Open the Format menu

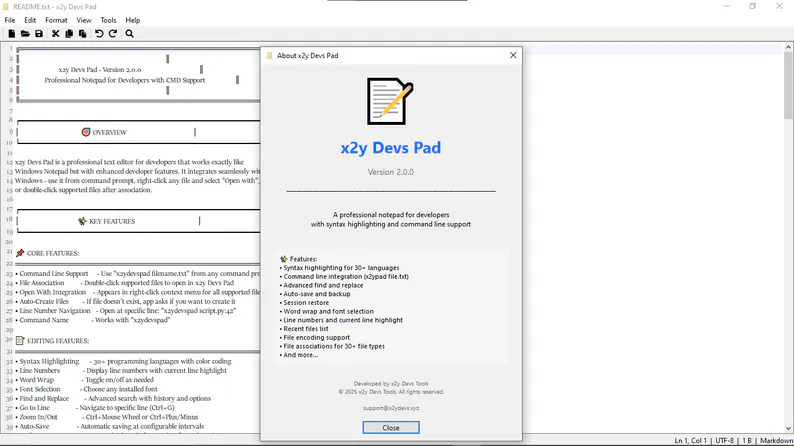click(56, 20)
